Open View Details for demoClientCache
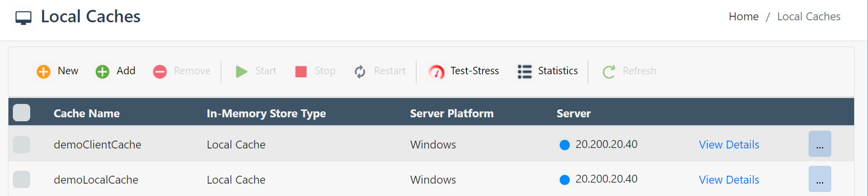 (x=729, y=145)
